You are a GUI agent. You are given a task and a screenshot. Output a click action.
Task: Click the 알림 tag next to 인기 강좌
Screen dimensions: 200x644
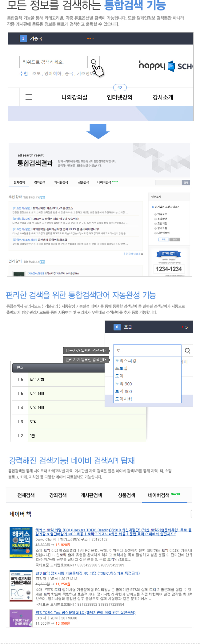click(x=42, y=262)
